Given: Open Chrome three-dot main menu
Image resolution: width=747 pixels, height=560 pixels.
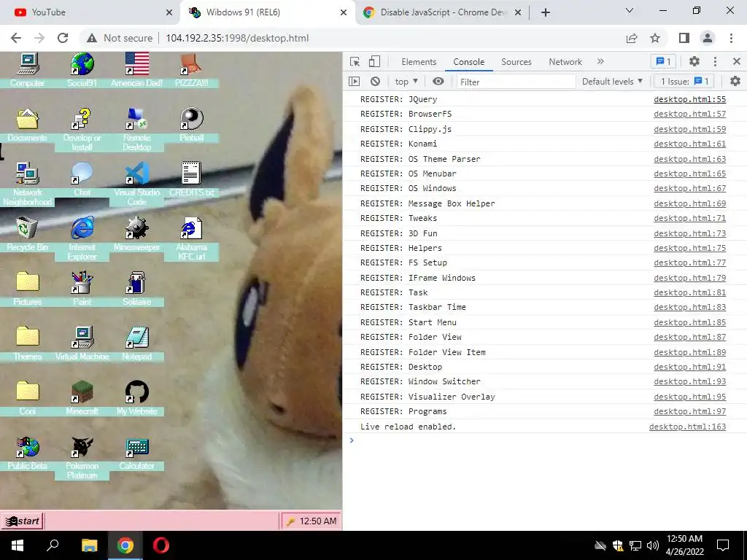Looking at the screenshot, I should (731, 38).
